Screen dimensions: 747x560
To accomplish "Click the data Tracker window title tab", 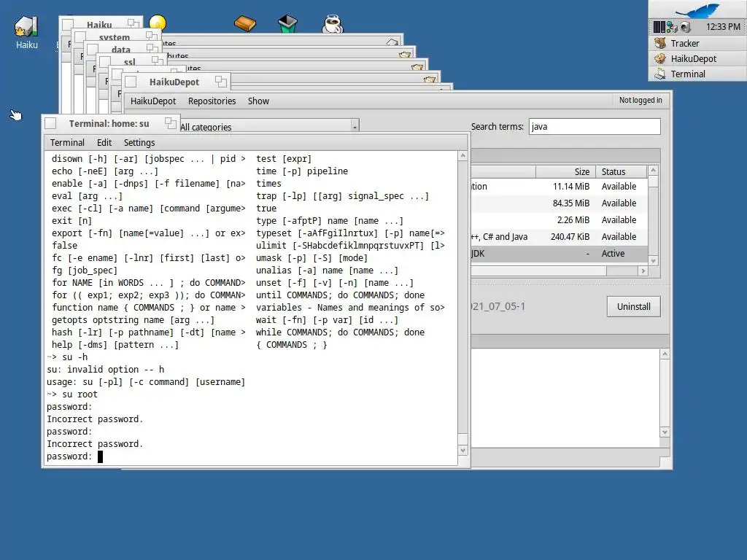I will (121, 49).
